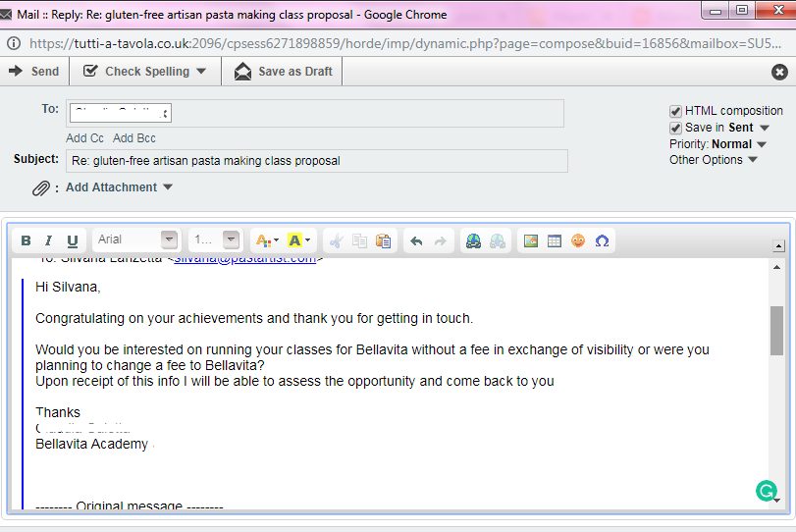796x532 pixels.
Task: Edit the Subject field
Action: coord(317,161)
